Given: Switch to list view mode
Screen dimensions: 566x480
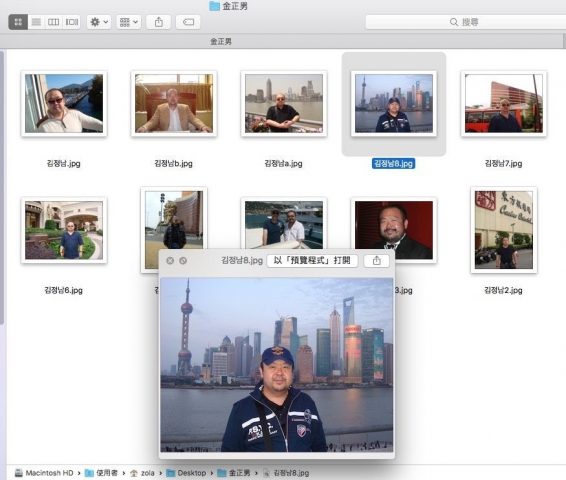Looking at the screenshot, I should click(x=36, y=22).
